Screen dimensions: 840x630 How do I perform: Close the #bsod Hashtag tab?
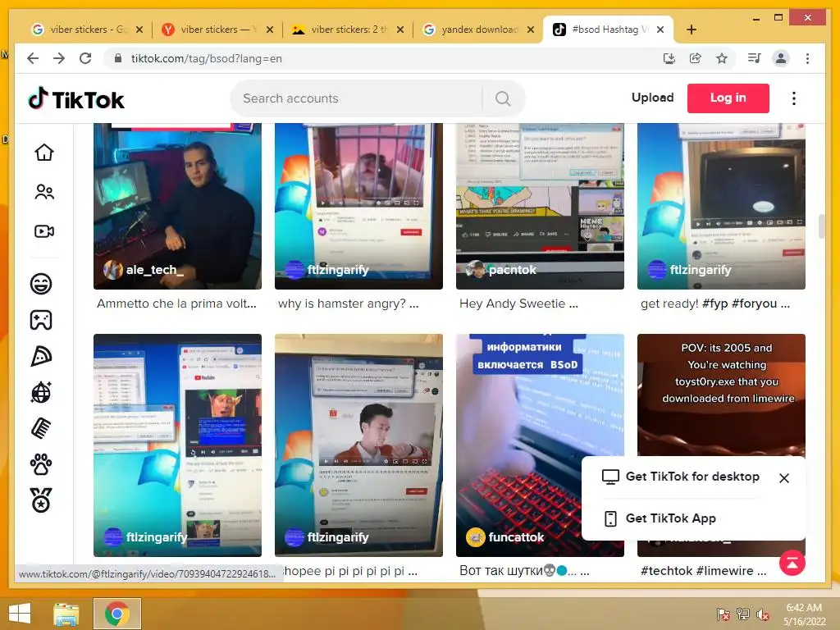[x=660, y=30]
